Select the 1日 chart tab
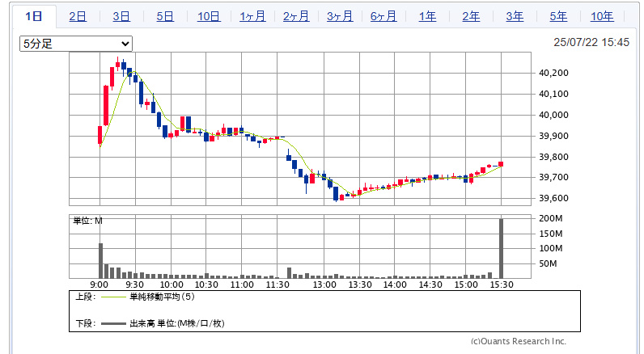The image size is (644, 354). click(x=34, y=16)
